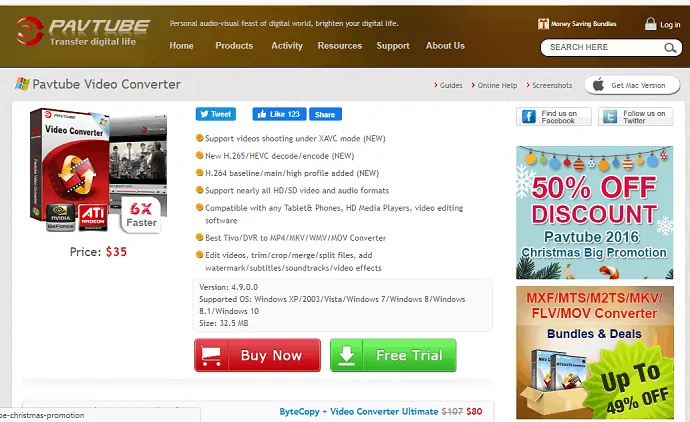Image resolution: width=690 pixels, height=422 pixels.
Task: Click the NVIDIA GeForce badge
Action: pos(60,217)
